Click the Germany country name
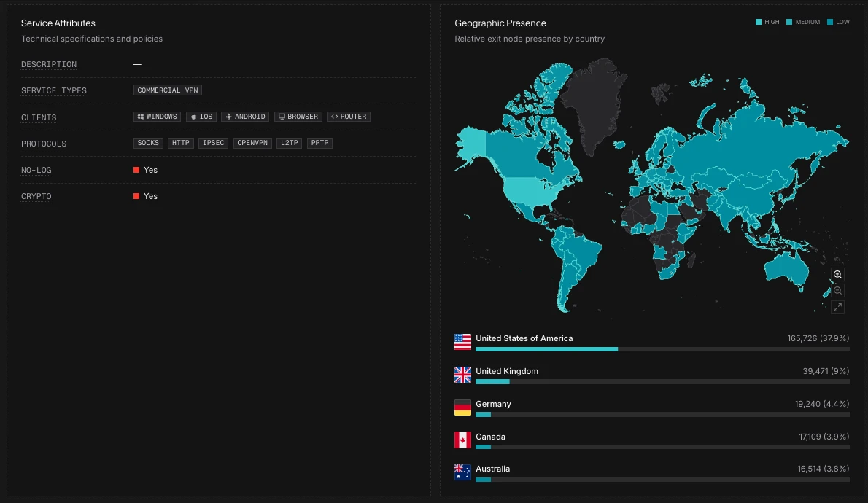The height and width of the screenshot is (503, 868). tap(493, 404)
